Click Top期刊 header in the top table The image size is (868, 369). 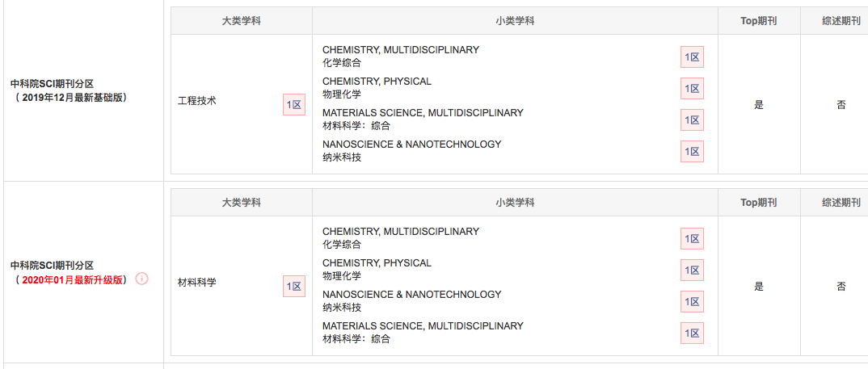tap(758, 21)
